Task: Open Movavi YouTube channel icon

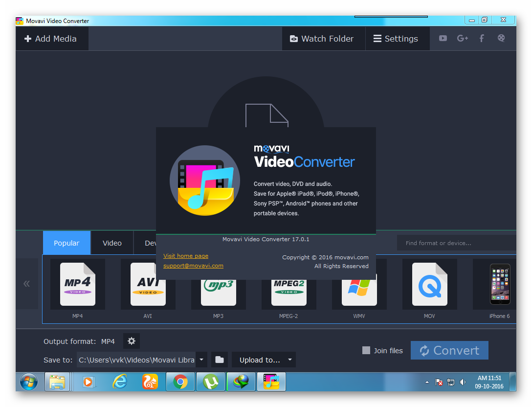Action: tap(443, 38)
